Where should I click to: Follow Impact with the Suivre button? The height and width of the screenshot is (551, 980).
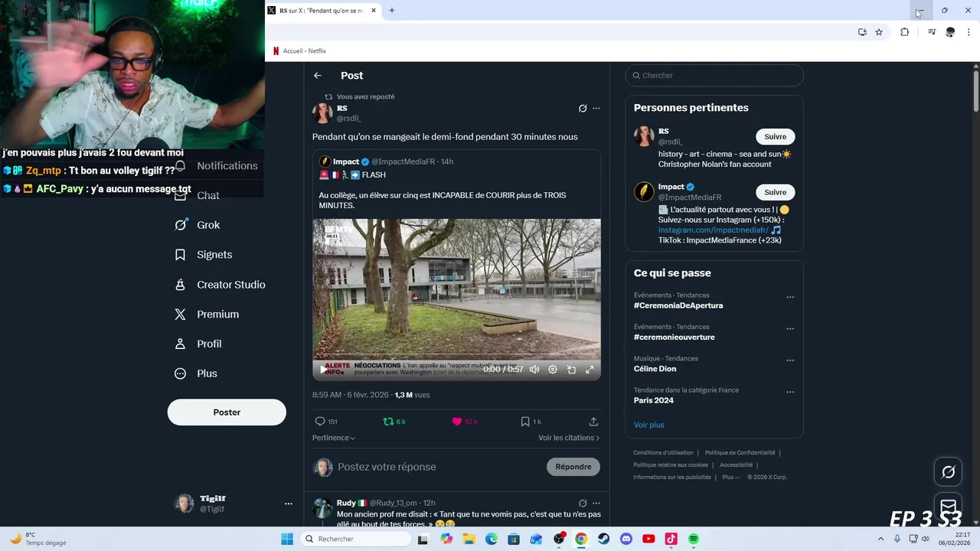pos(776,192)
